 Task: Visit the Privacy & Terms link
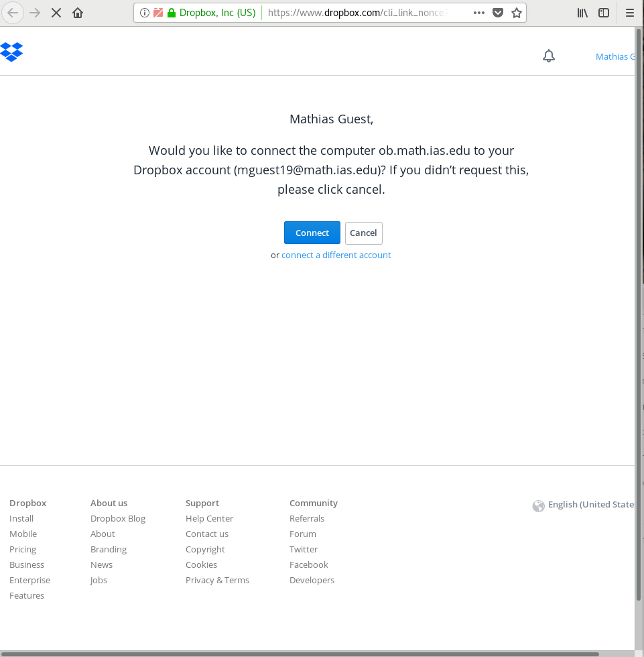pos(217,580)
